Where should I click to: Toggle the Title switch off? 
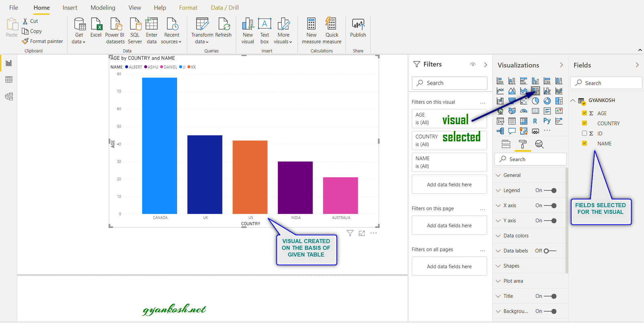(x=550, y=296)
